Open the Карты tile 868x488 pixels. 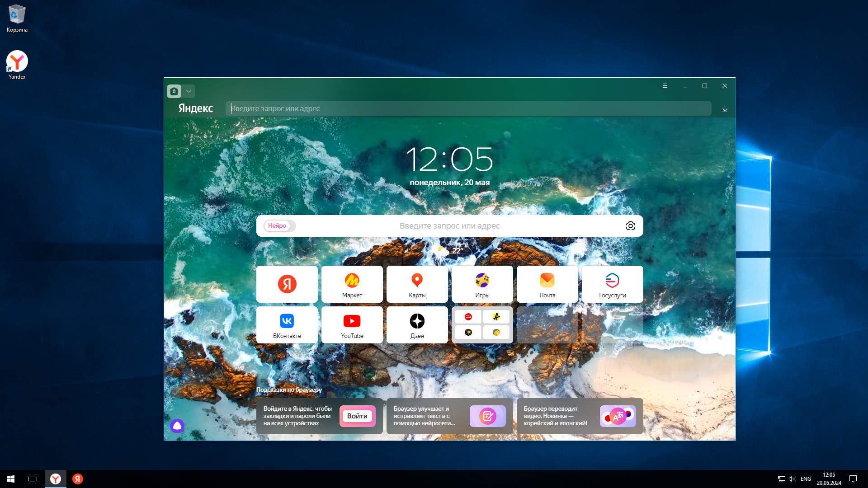pyautogui.click(x=417, y=284)
